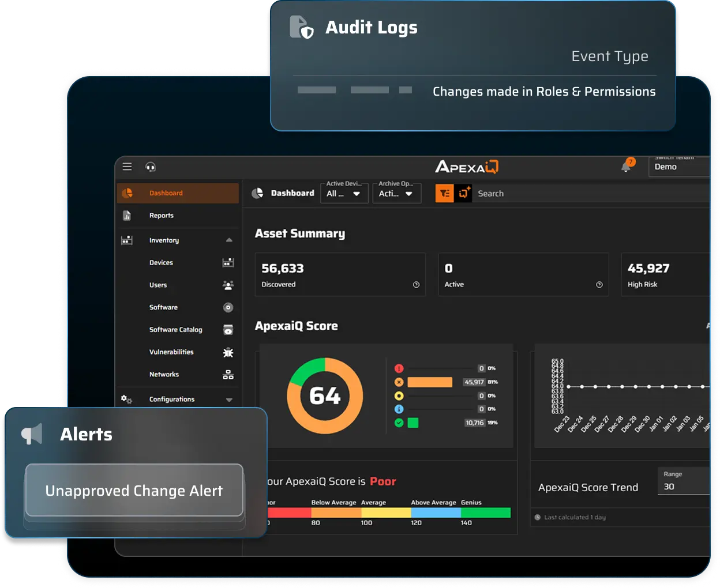The image size is (720, 588).
Task: Click the Networks topology icon
Action: tap(228, 375)
